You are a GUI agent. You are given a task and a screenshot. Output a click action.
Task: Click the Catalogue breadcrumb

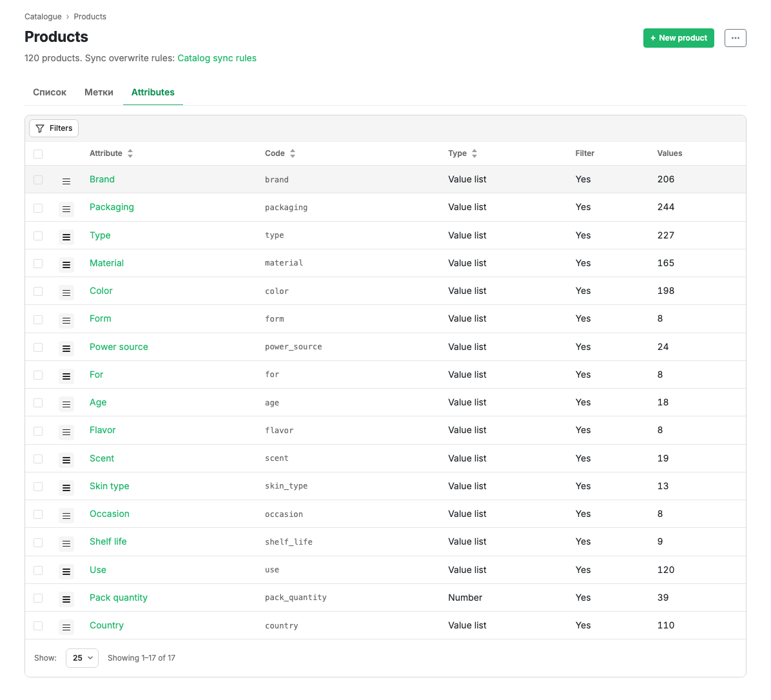tap(43, 17)
